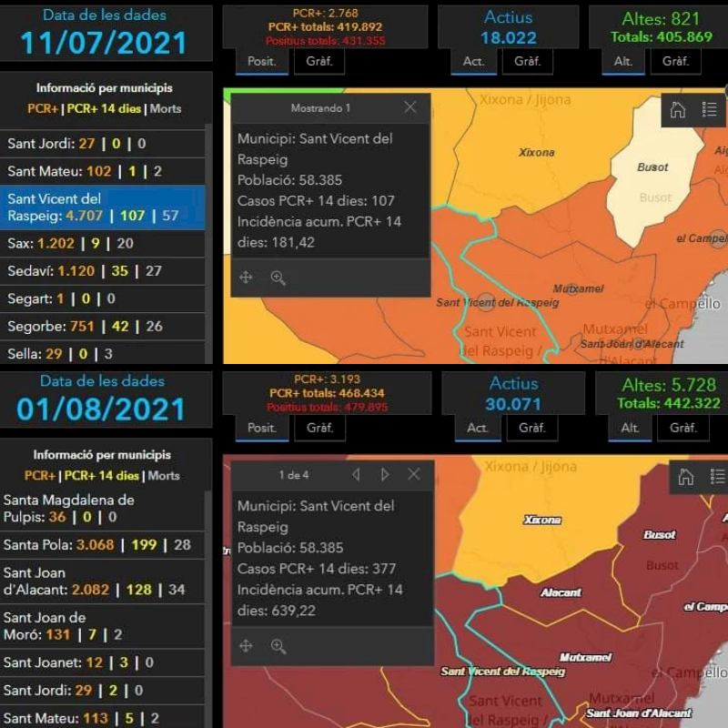728x728 pixels.
Task: Switch to Gràf. tab under Actius 18.022
Action: point(528,61)
